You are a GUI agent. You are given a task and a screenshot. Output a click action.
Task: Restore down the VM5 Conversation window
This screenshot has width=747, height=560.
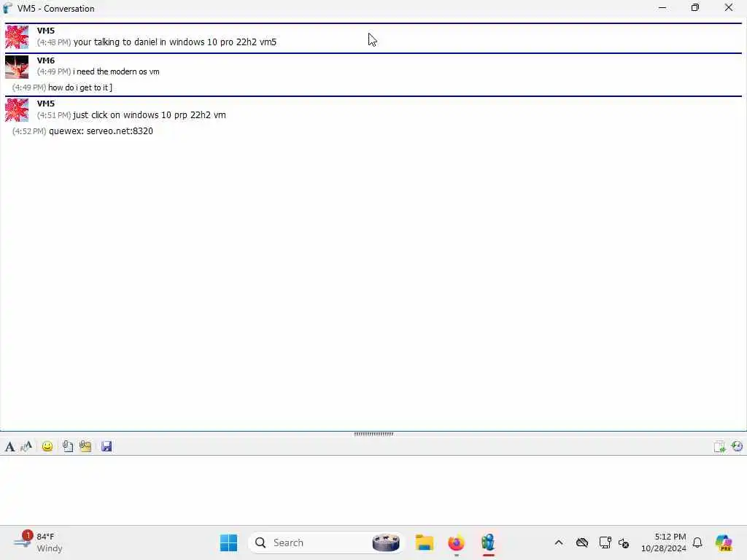pyautogui.click(x=695, y=7)
